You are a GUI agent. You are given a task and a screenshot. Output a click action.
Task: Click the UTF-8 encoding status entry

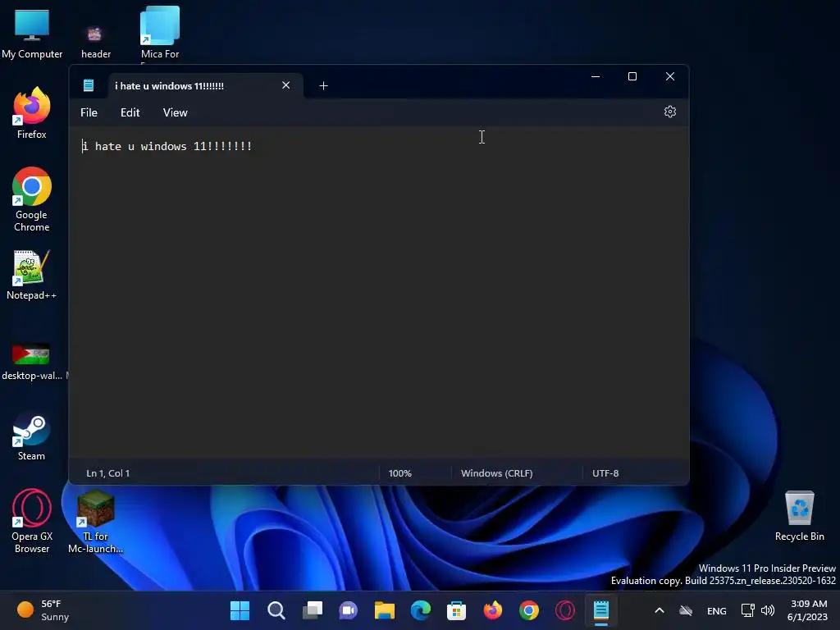tap(605, 473)
